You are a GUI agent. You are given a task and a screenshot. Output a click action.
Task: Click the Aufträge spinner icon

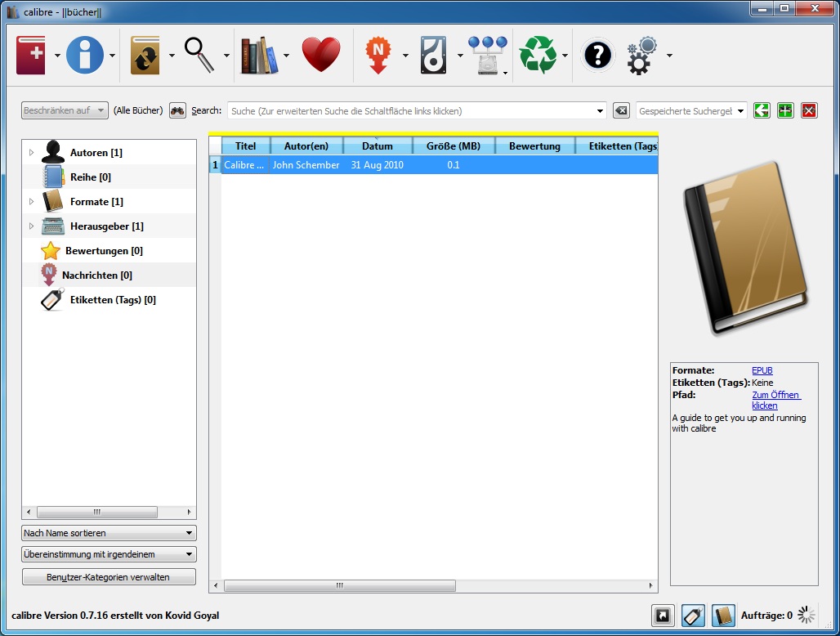point(806,615)
